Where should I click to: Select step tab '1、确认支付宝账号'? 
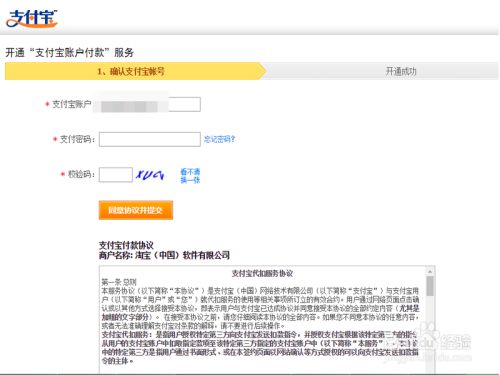135,71
